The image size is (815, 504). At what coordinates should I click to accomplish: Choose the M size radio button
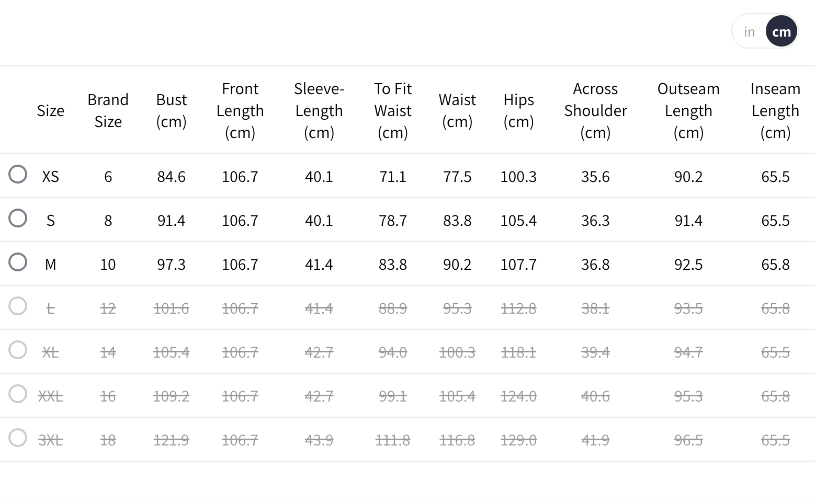[x=18, y=262]
